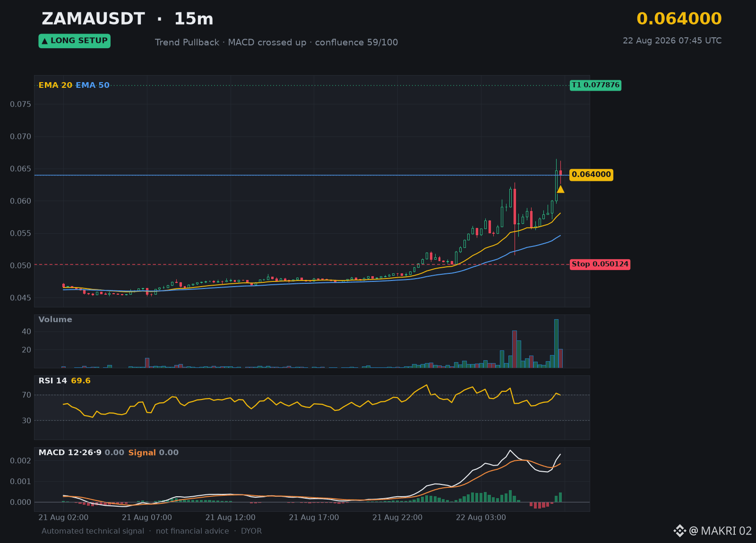This screenshot has height=543, width=756.
Task: Click the 0.050 price axis label
Action: pos(21,265)
